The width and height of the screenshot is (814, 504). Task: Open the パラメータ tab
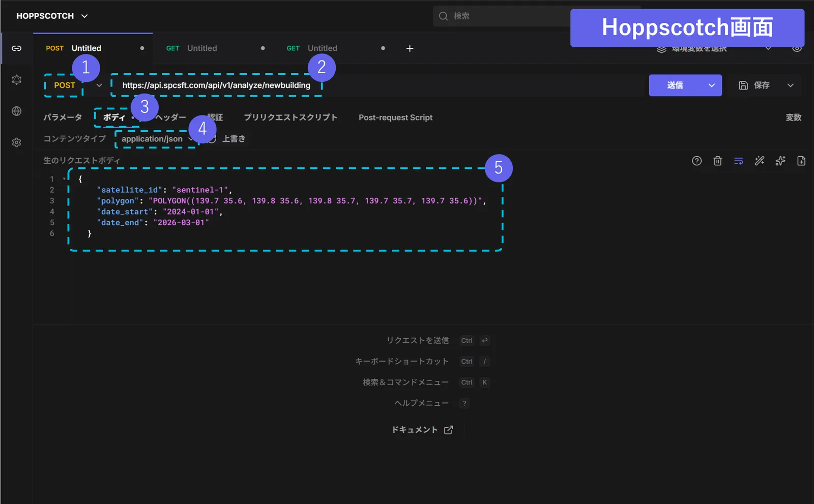tap(63, 117)
